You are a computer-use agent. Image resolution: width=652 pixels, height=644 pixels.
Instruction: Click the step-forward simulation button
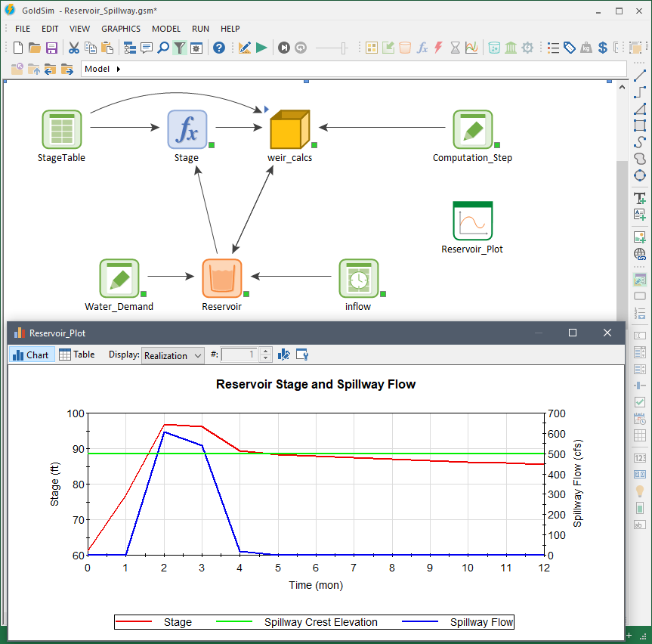284,48
